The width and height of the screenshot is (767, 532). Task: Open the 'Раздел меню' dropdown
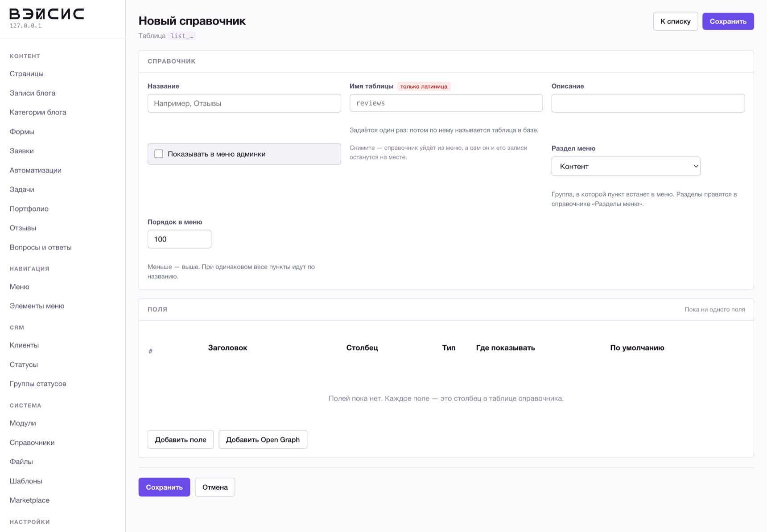tap(626, 166)
